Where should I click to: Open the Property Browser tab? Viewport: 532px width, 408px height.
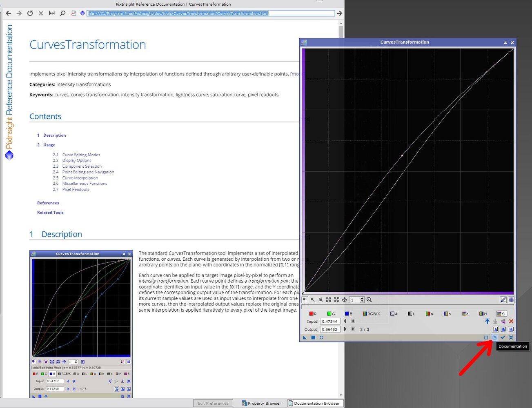click(261, 403)
